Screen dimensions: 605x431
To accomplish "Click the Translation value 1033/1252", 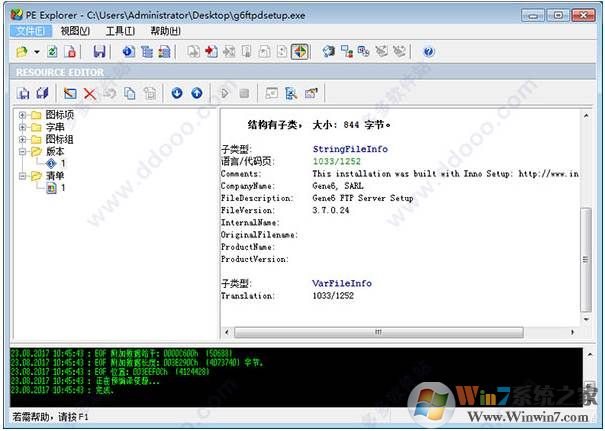I will click(333, 296).
